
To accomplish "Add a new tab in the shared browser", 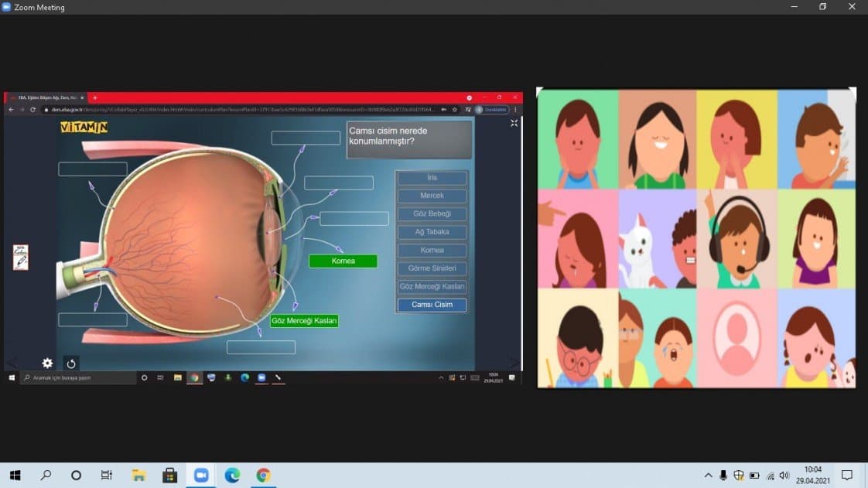I will tap(94, 98).
